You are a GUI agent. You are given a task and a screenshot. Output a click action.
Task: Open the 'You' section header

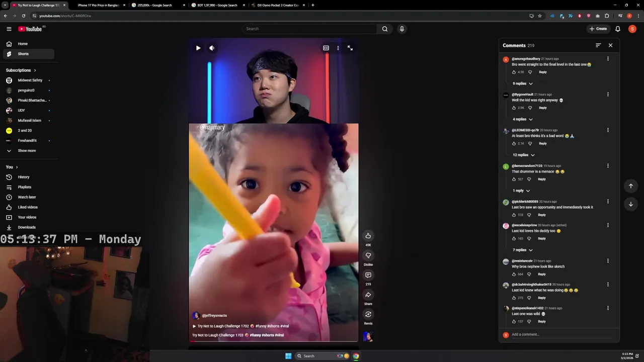(12, 167)
